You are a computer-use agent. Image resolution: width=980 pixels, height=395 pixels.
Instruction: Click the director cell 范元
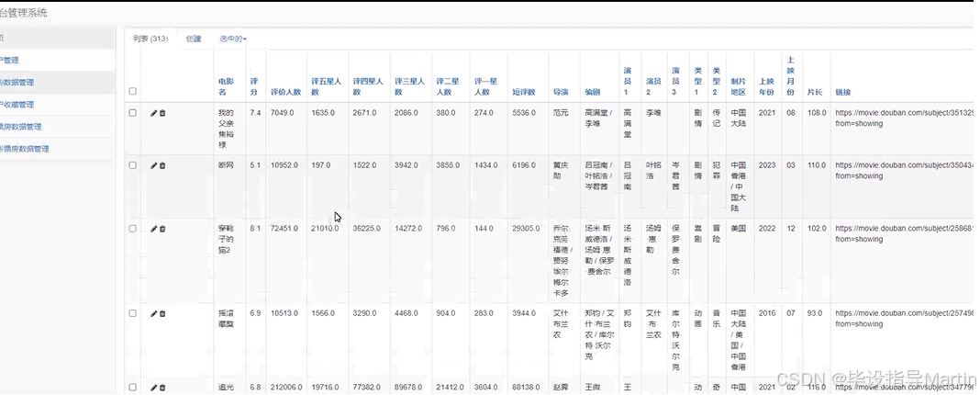point(560,113)
